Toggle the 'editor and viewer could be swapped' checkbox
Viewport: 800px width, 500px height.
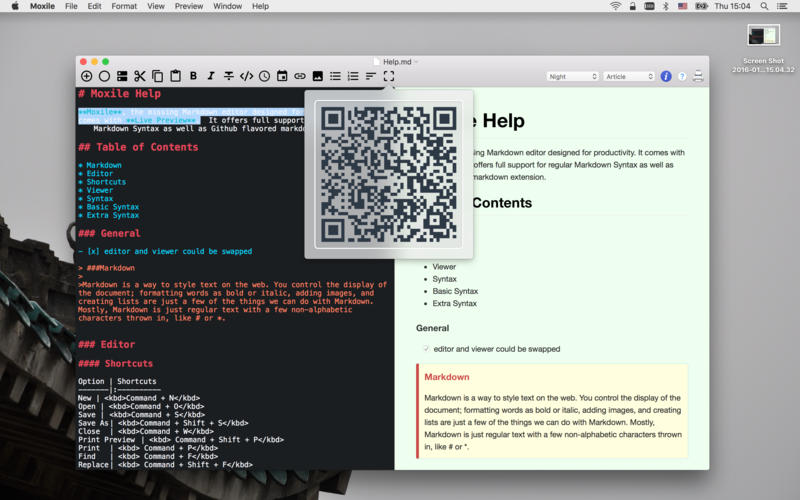pos(426,348)
